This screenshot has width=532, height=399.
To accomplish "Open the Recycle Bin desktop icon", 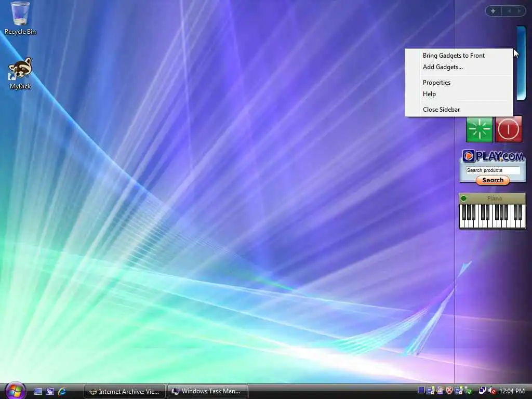I will [20, 18].
